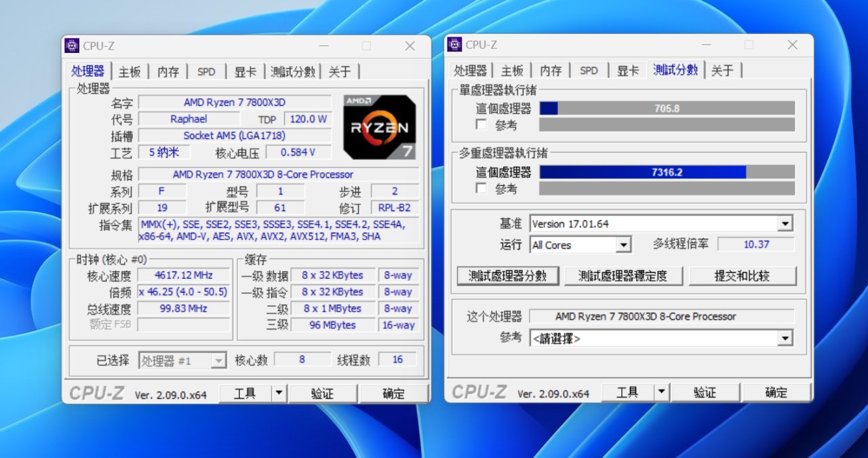Click 验证 button in right window
Viewport: 868px width, 458px height.
coord(705,393)
